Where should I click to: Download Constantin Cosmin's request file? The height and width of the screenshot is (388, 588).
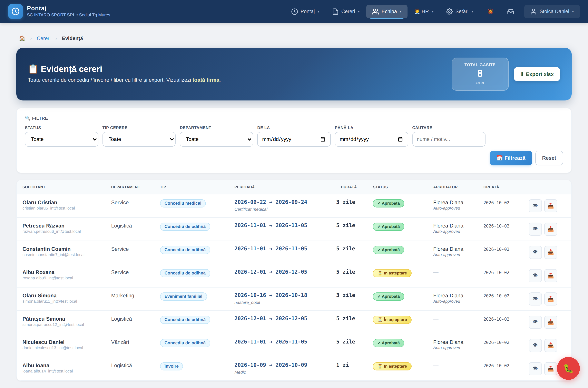pos(551,252)
